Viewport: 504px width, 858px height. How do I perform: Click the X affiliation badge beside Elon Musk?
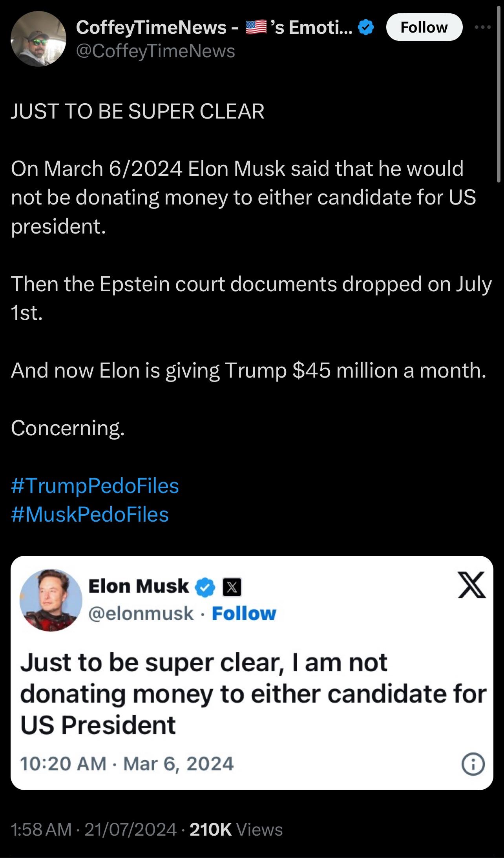(x=232, y=587)
